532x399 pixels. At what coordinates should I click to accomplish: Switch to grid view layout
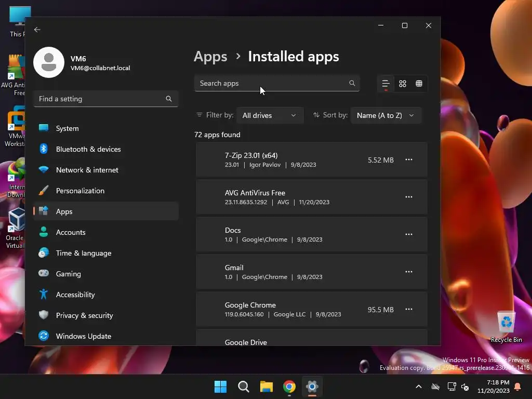click(403, 84)
